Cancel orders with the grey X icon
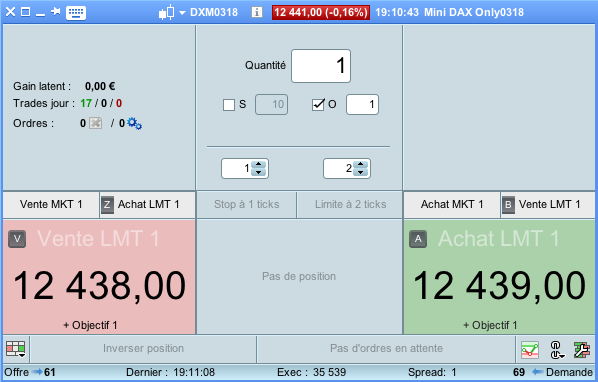Screen dimensions: 598x382 (95, 123)
